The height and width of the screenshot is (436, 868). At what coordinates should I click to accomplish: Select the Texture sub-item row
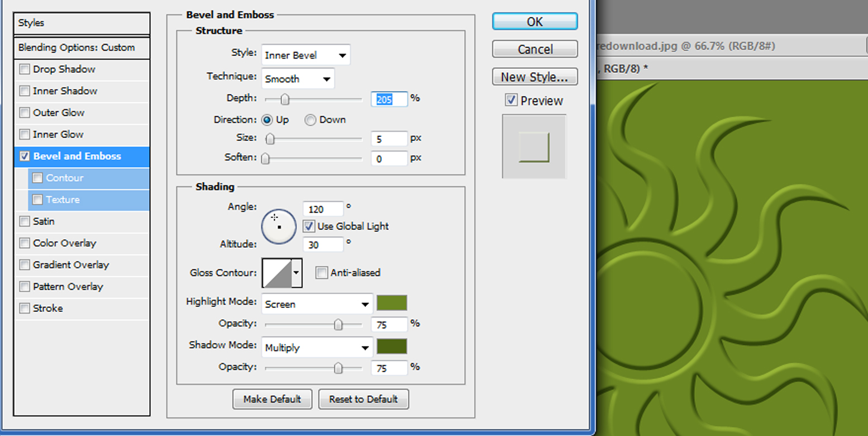(x=89, y=200)
